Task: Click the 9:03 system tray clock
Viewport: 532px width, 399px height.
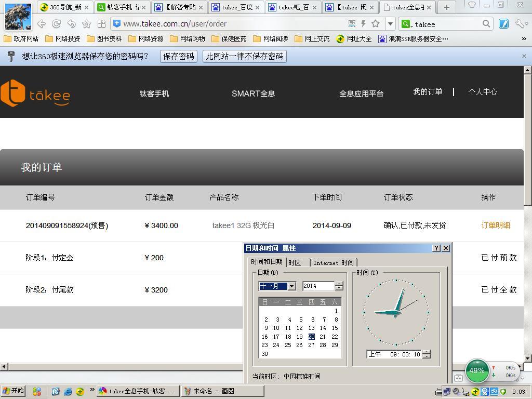Action: click(519, 392)
